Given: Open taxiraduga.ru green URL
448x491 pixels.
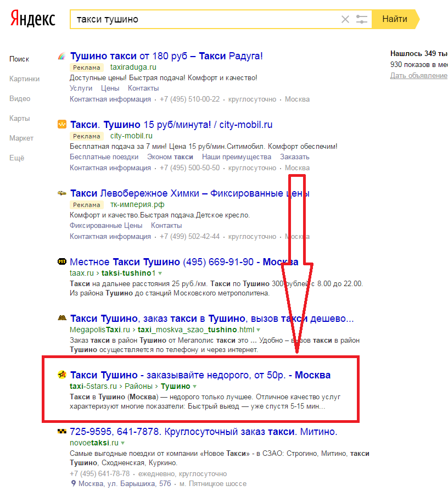Looking at the screenshot, I should 133,68.
